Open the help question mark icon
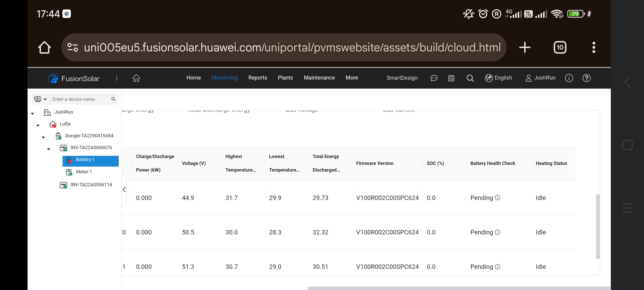 coord(586,78)
